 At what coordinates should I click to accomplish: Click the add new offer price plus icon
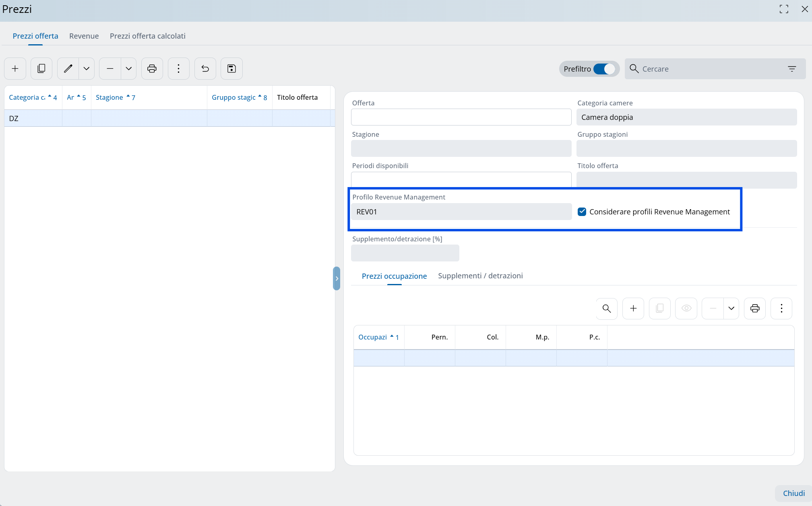coord(15,69)
